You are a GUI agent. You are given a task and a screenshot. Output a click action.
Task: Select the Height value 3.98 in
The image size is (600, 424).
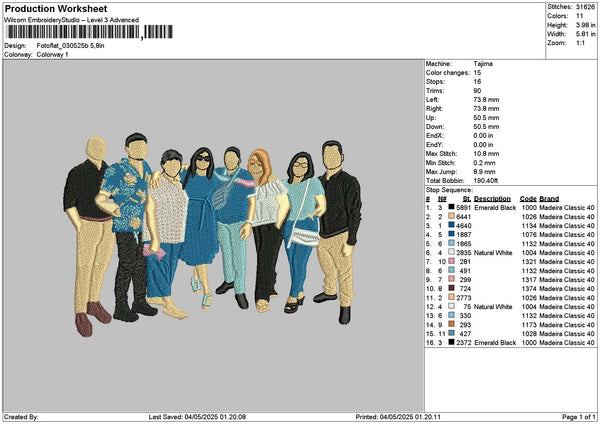point(585,25)
